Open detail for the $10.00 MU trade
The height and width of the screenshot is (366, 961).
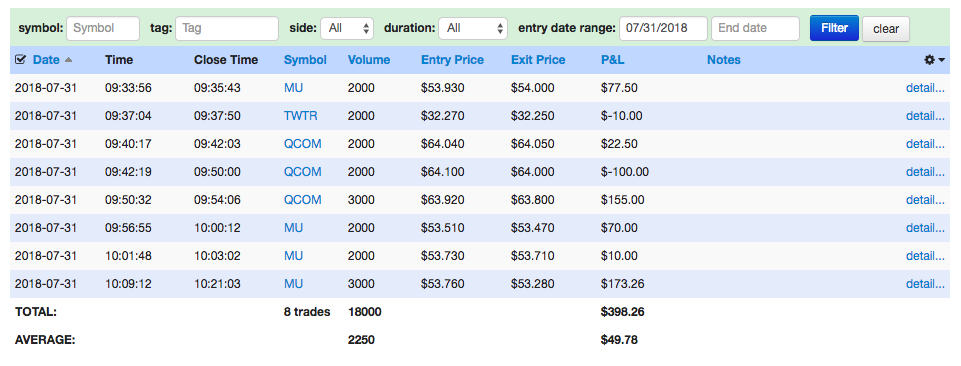[x=925, y=256]
